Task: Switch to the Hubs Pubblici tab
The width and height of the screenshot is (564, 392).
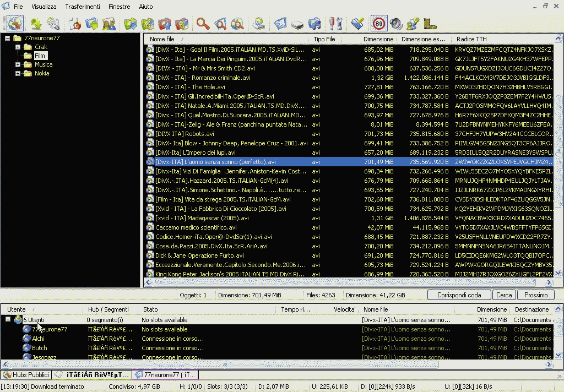Action: [x=26, y=374]
